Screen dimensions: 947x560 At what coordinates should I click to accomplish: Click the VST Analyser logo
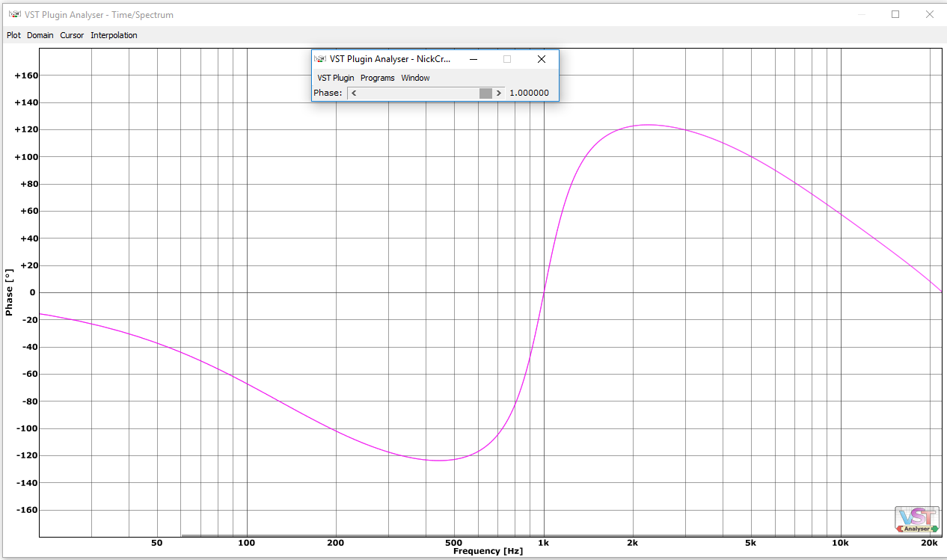(917, 520)
